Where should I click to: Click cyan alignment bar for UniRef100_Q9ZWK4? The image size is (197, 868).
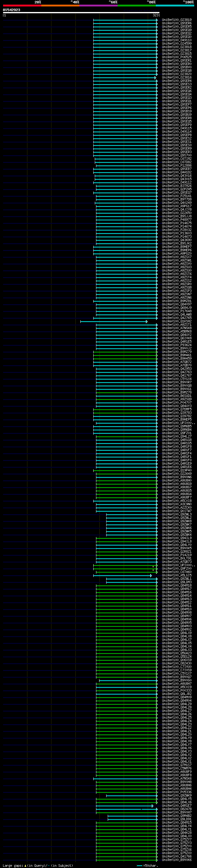pos(132,535)
